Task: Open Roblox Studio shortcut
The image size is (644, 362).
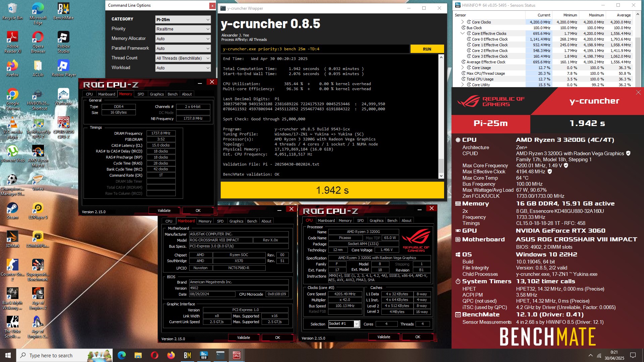Action: pyautogui.click(x=63, y=42)
